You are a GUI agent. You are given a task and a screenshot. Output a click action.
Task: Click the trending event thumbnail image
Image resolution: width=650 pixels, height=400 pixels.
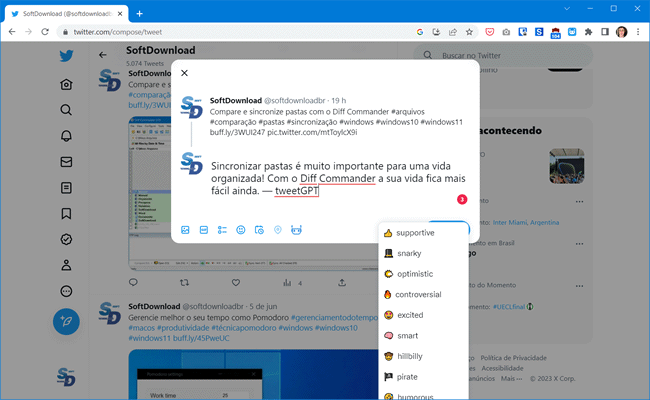567,166
